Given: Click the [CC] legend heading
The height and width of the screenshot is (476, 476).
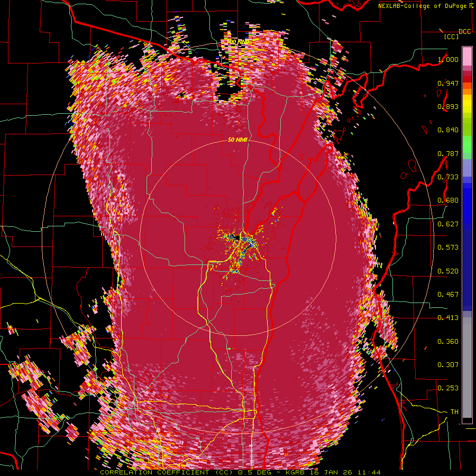Looking at the screenshot, I should 451,36.
